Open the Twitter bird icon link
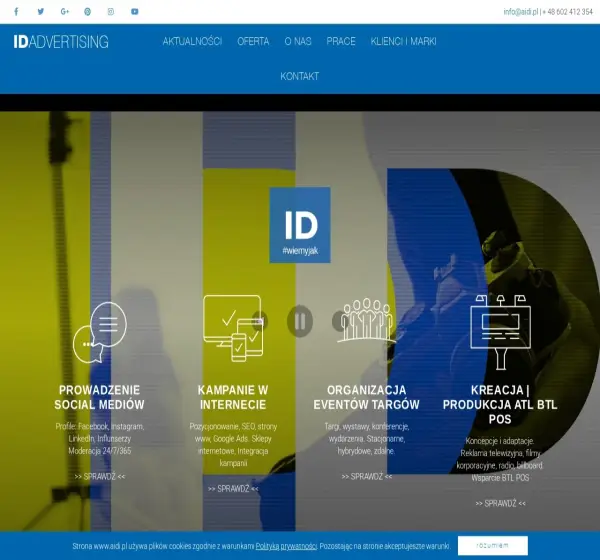600x560 pixels. [41, 11]
